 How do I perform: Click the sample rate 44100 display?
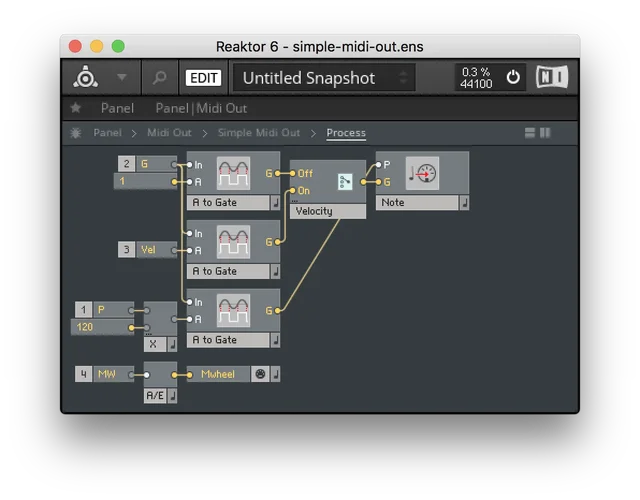(x=476, y=84)
